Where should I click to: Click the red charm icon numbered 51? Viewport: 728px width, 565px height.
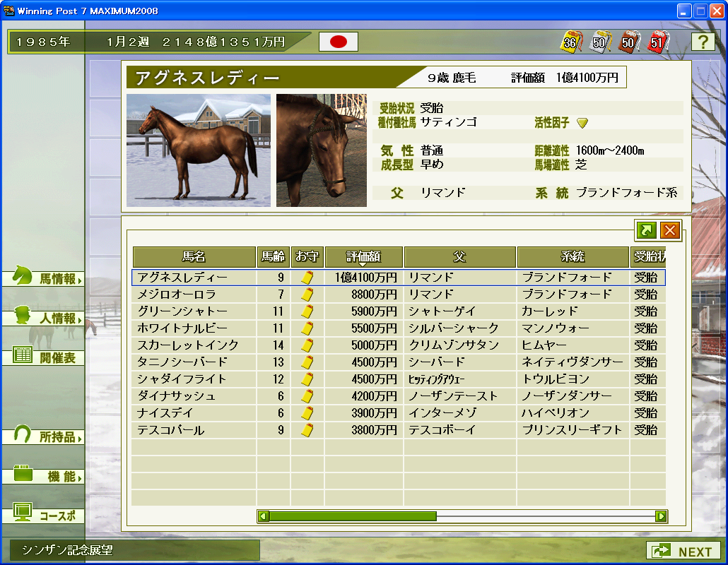click(x=657, y=42)
